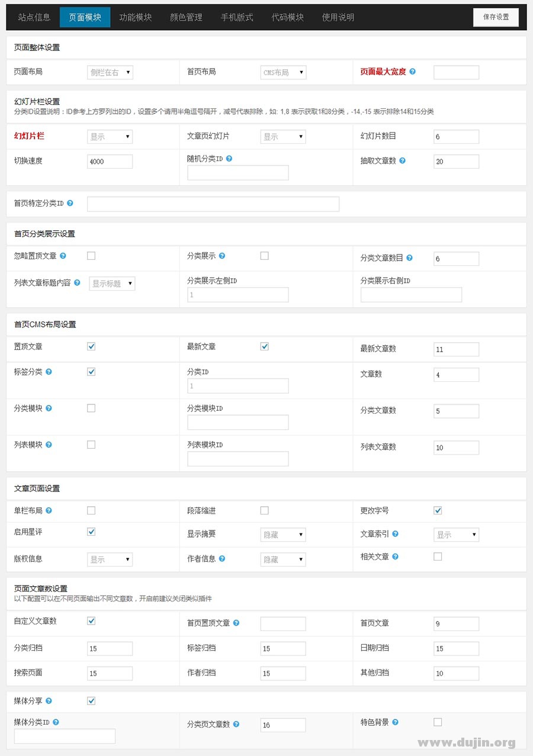This screenshot has height=756, width=533.
Task: Switch to the 手机版式 tab
Action: pos(237,17)
